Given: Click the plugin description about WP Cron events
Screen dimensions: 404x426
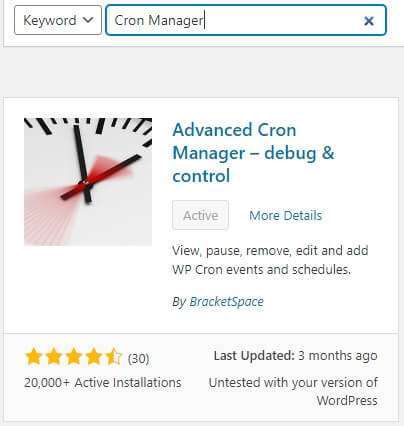Looking at the screenshot, I should 270,260.
